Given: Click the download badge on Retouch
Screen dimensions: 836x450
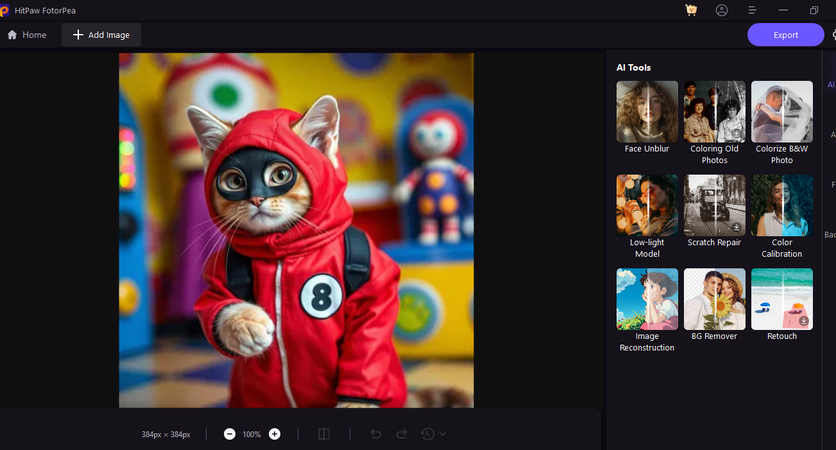Looking at the screenshot, I should coord(803,321).
